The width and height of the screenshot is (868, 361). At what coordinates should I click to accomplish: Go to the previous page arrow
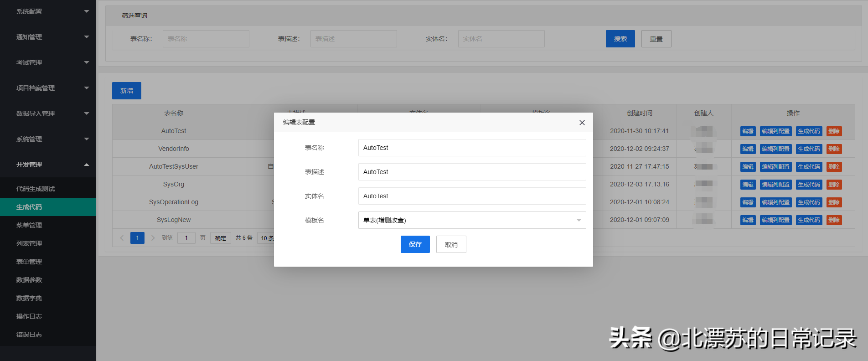(x=122, y=238)
